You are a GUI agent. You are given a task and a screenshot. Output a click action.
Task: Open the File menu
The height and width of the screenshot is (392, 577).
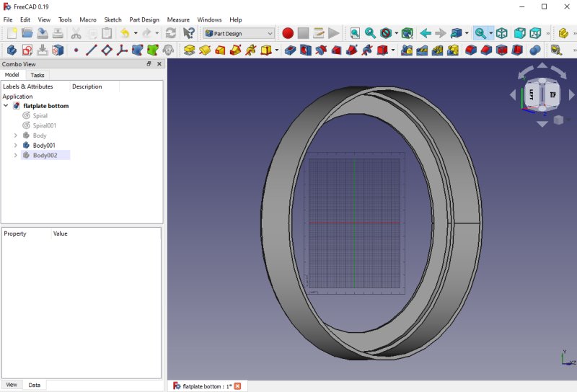click(x=8, y=19)
